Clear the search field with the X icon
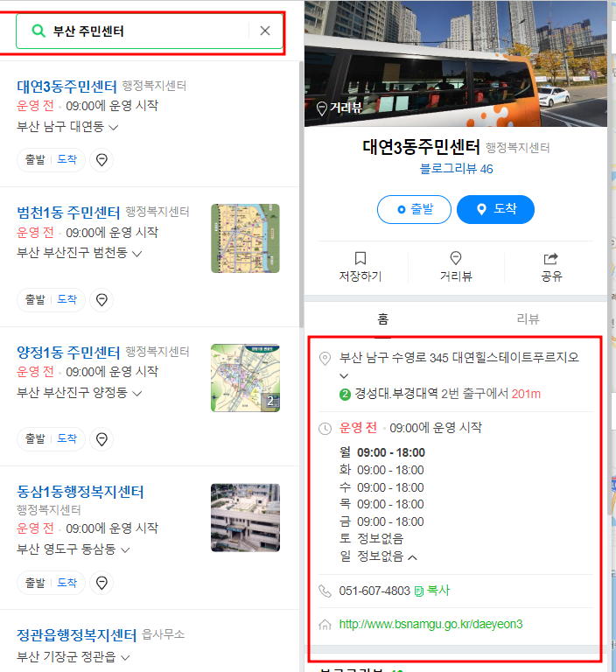 (265, 31)
